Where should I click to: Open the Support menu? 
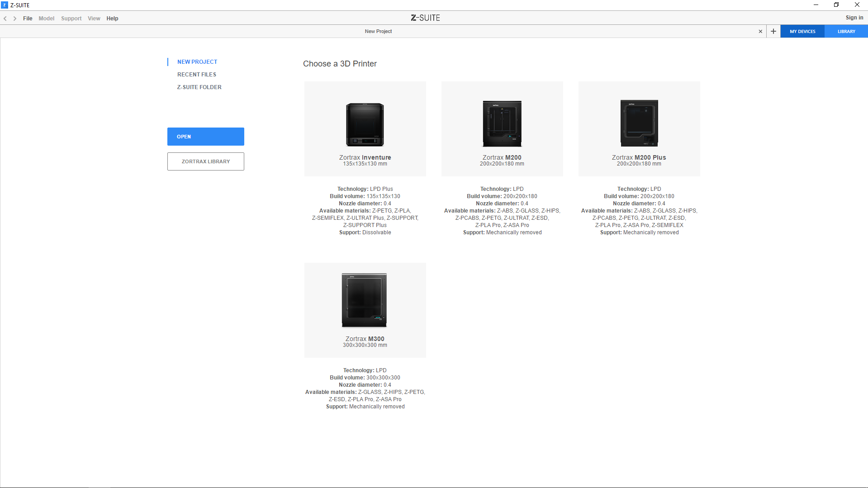pyautogui.click(x=71, y=19)
